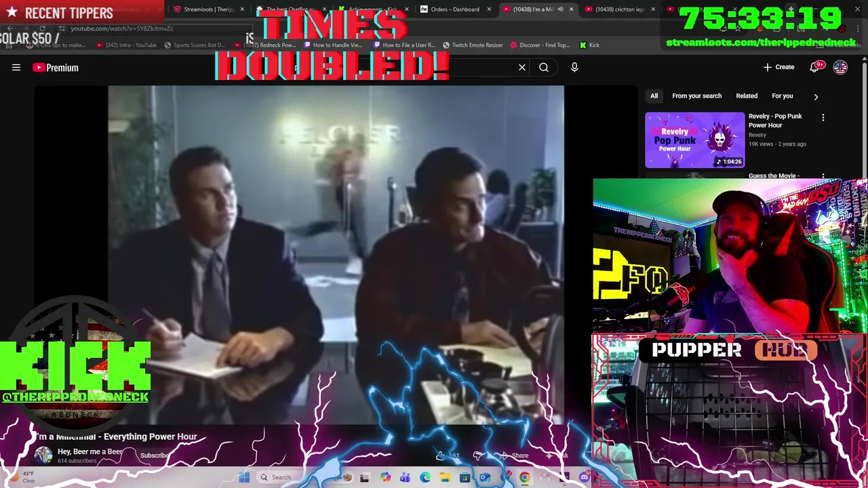868x488 pixels.
Task: Start voice search with the microphone
Action: click(574, 67)
